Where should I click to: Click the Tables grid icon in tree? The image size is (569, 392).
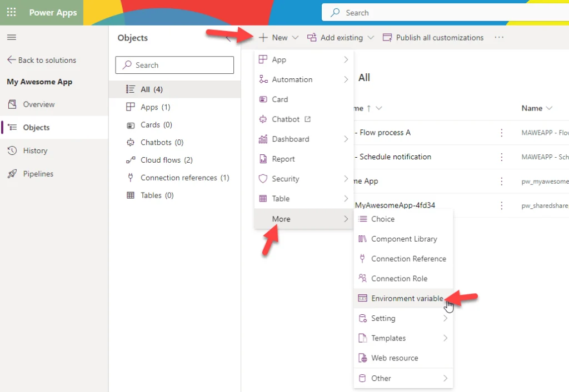point(130,195)
